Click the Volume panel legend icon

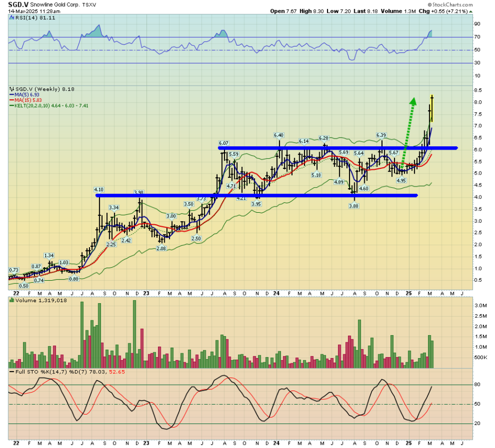(x=12, y=301)
